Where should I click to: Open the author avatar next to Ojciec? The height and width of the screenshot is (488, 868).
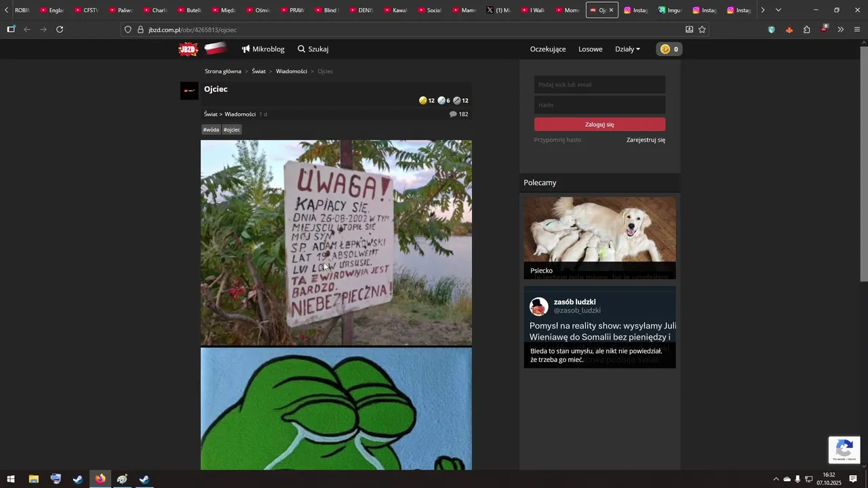tap(189, 91)
